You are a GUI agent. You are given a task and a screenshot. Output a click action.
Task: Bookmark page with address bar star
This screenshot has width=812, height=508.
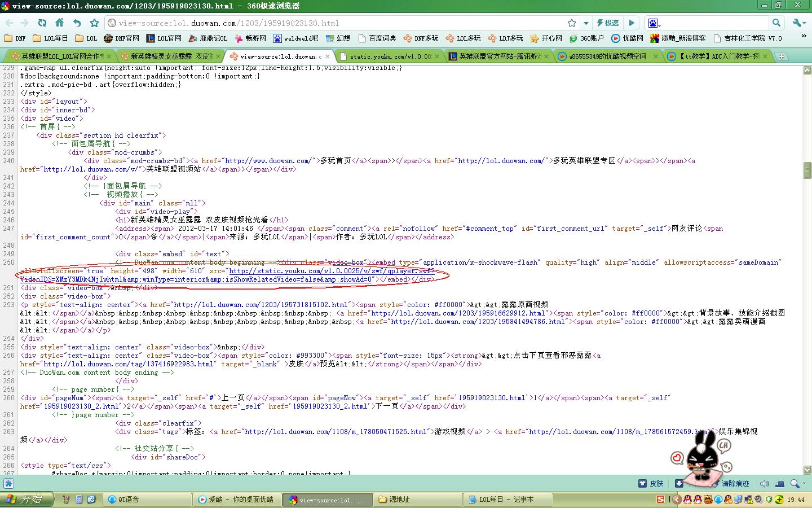[572, 23]
